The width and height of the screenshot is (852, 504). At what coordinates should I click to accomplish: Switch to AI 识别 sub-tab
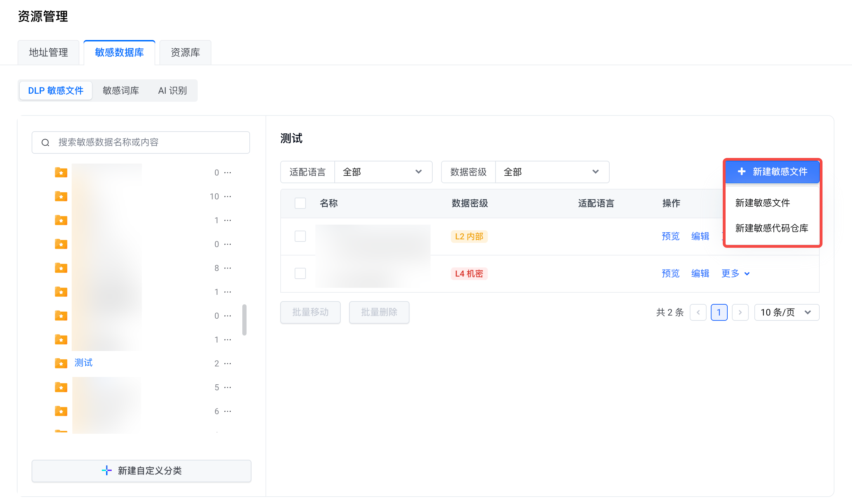(172, 91)
